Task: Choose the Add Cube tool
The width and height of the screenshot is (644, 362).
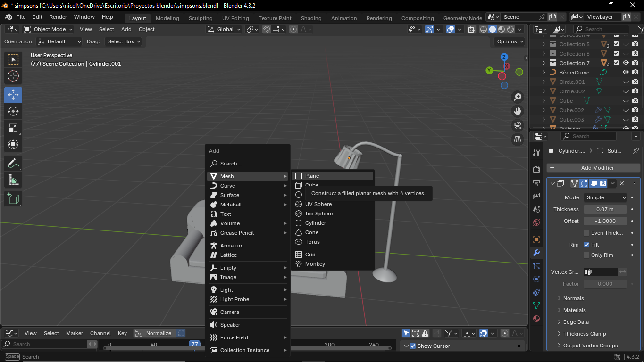Action: click(13, 198)
